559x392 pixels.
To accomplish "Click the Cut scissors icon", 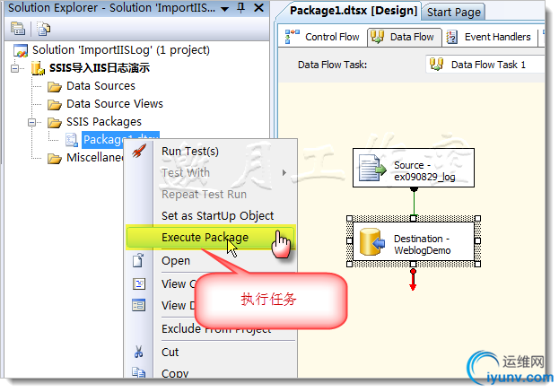I will point(138,352).
